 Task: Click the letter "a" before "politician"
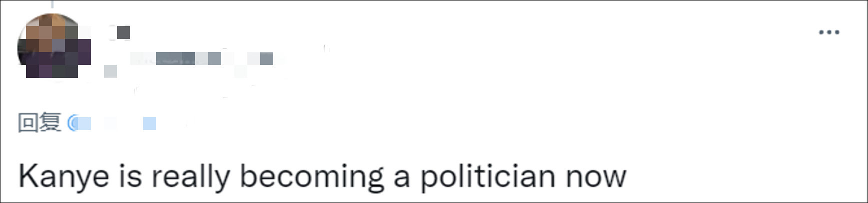pos(402,177)
